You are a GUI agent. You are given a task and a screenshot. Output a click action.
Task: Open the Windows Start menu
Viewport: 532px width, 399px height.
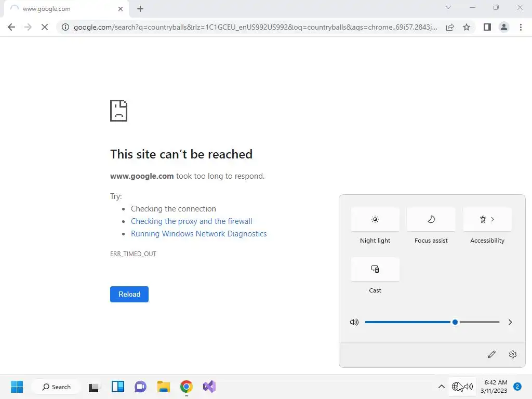tap(17, 387)
